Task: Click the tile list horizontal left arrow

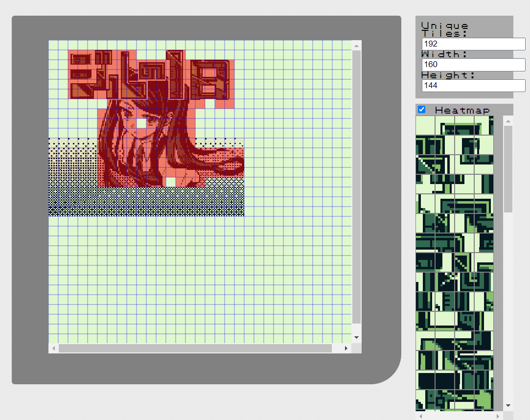Action: (x=421, y=416)
